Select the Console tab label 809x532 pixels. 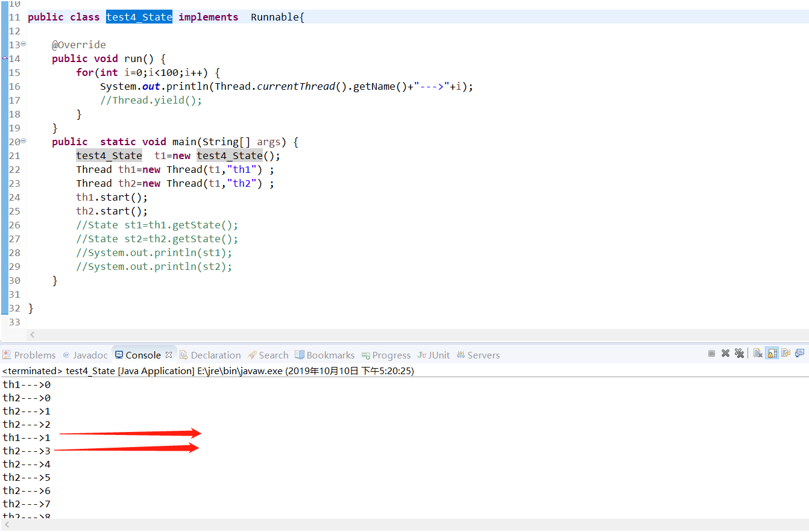[x=143, y=355]
